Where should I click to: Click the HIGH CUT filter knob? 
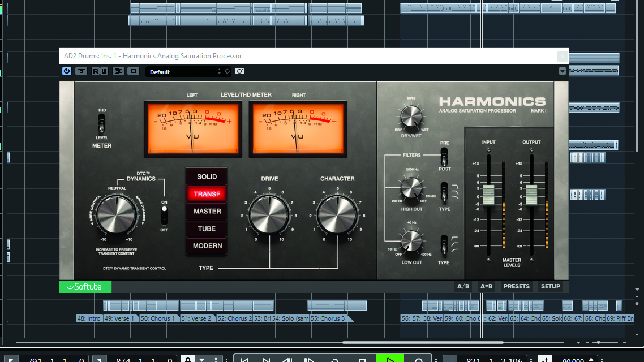point(411,188)
